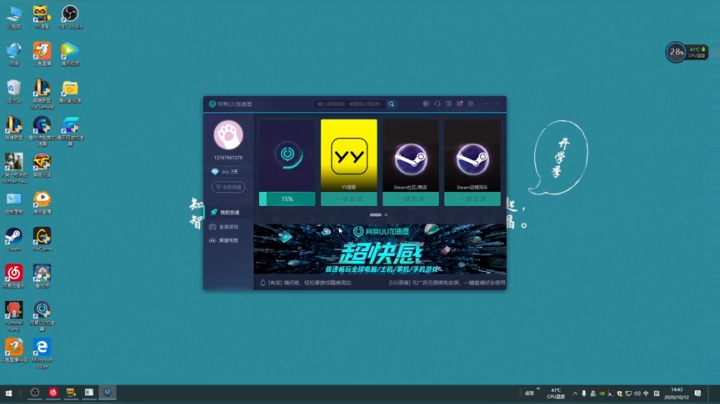The width and height of the screenshot is (720, 404).
Task: Open the This PC desktop icon
Action: click(14, 17)
